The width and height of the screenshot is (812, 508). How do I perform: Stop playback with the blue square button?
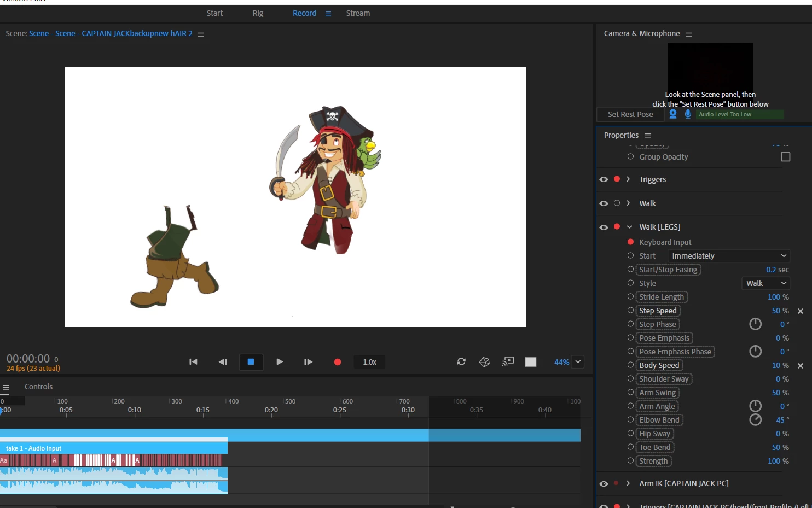point(251,361)
